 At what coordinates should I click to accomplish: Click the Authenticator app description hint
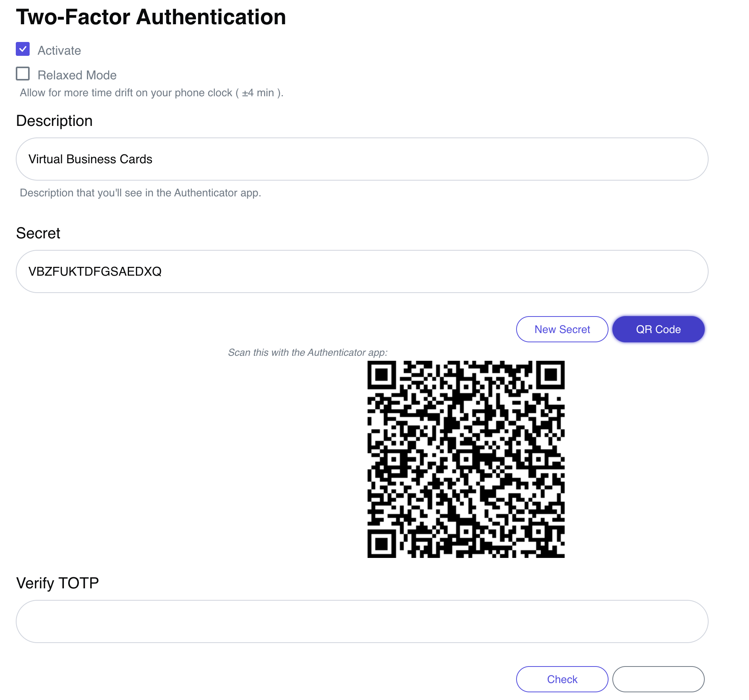(140, 193)
